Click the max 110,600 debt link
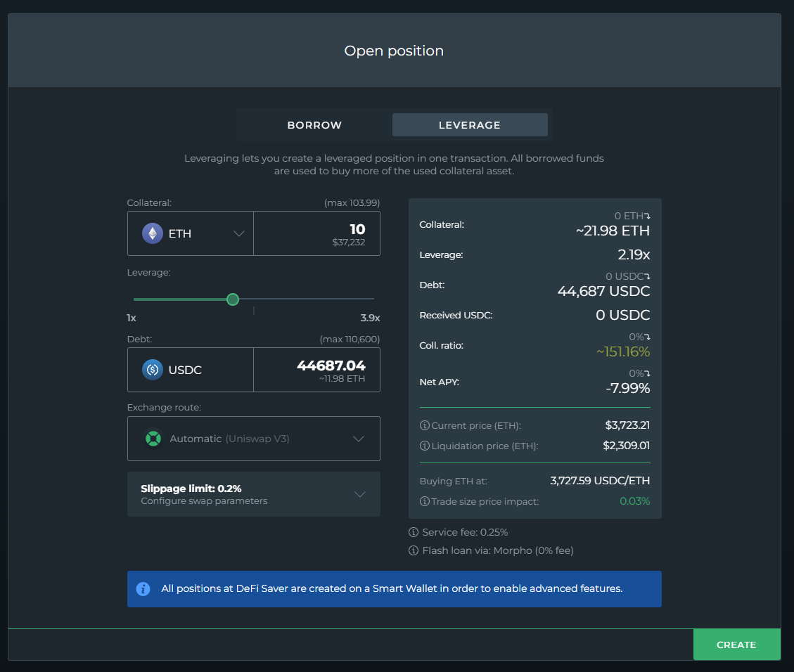 point(350,339)
